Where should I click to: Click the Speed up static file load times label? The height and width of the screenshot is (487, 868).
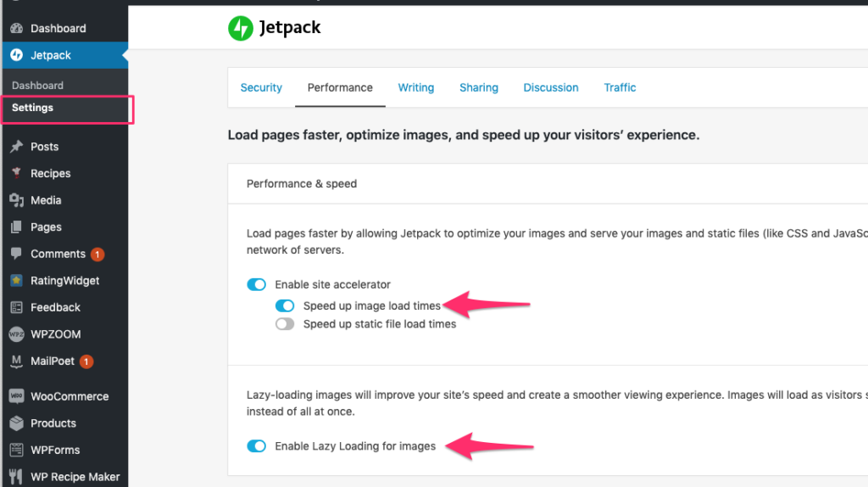(x=380, y=324)
